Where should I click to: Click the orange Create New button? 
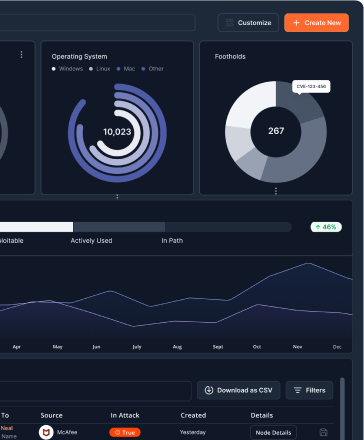click(x=316, y=23)
